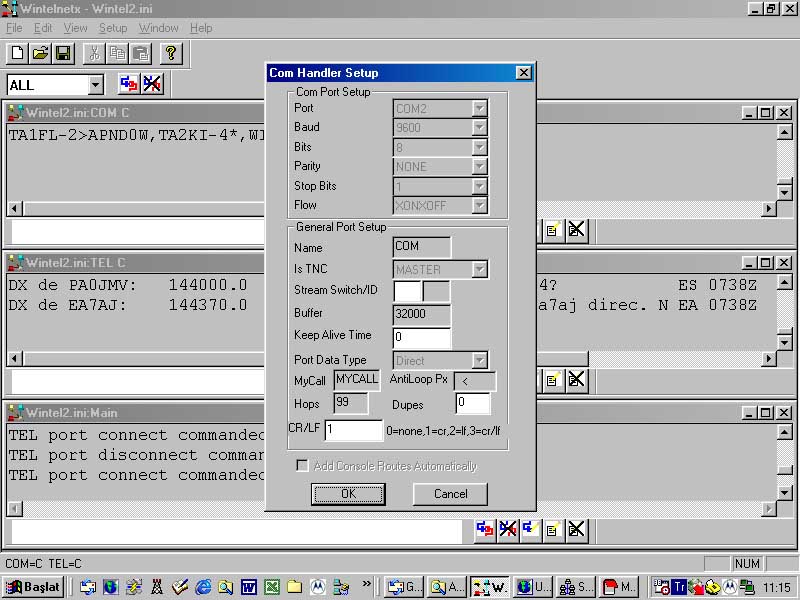The image size is (800, 600).
Task: Open the Setup menu
Action: coord(113,28)
